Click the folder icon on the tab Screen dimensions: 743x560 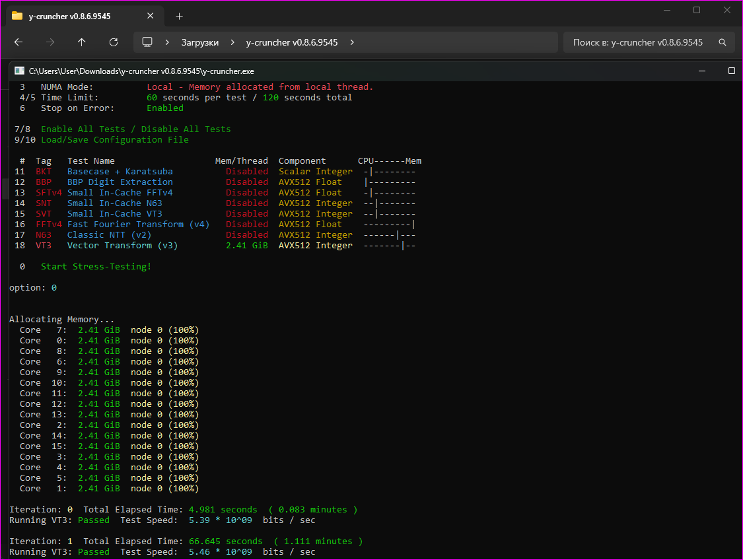pos(17,16)
